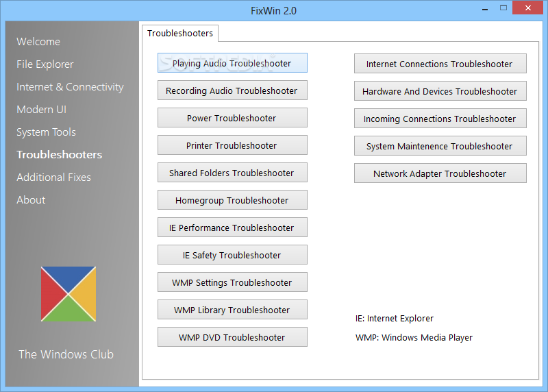The height and width of the screenshot is (392, 548).
Task: Open the About page
Action: click(31, 200)
